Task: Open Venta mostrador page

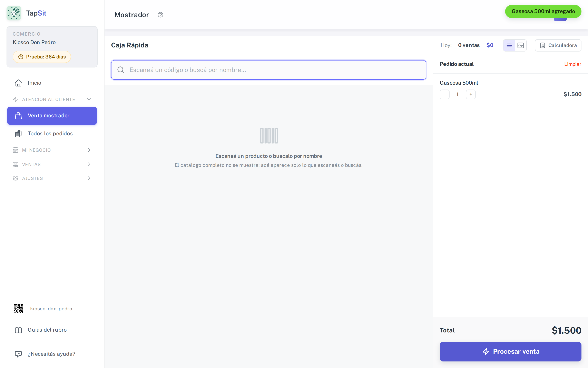Action: click(52, 116)
